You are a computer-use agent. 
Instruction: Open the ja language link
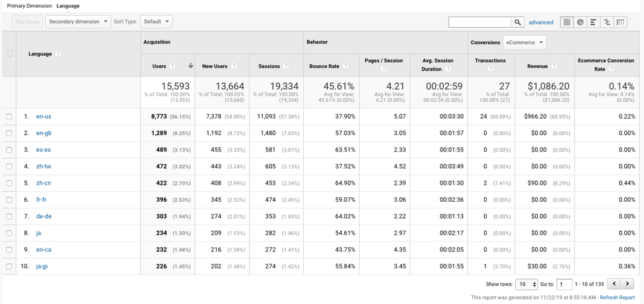pos(38,233)
